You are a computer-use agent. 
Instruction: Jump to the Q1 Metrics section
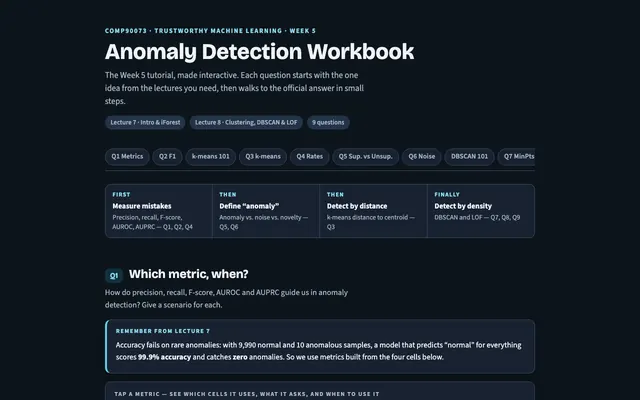(x=127, y=157)
